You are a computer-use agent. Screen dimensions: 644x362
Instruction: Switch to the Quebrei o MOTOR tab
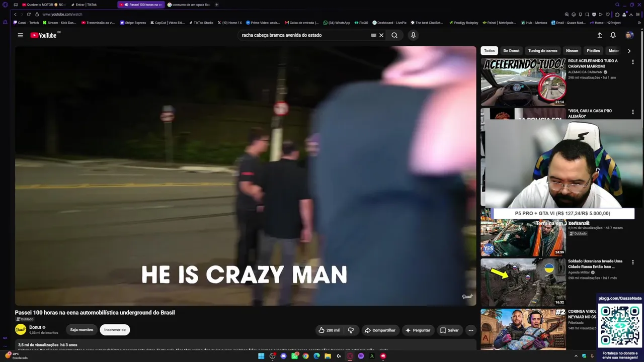tap(44, 5)
